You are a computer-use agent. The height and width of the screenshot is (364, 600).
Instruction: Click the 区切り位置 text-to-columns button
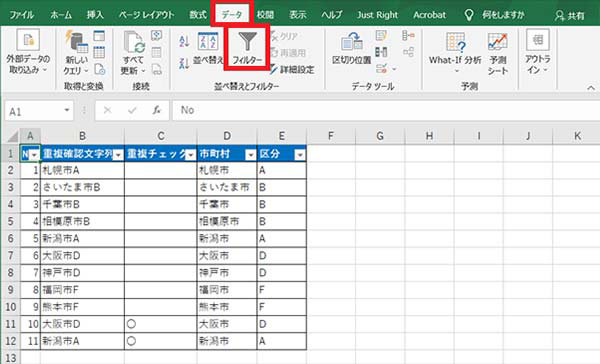(x=351, y=49)
